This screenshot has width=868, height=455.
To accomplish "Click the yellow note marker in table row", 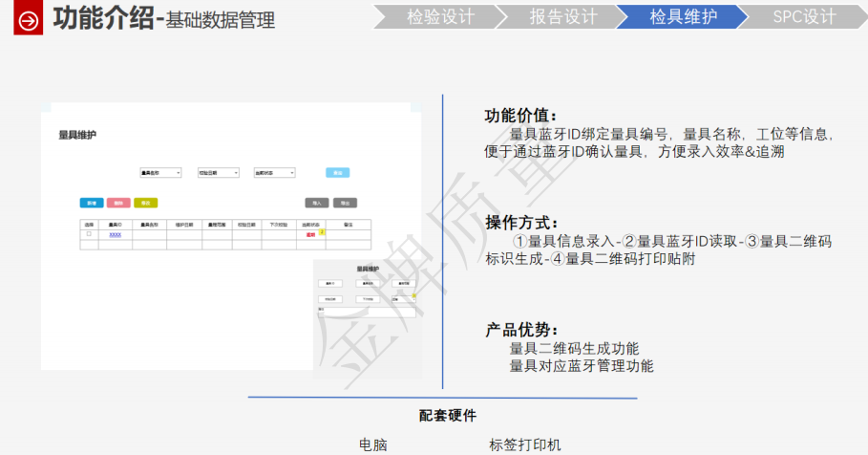I will [x=322, y=231].
